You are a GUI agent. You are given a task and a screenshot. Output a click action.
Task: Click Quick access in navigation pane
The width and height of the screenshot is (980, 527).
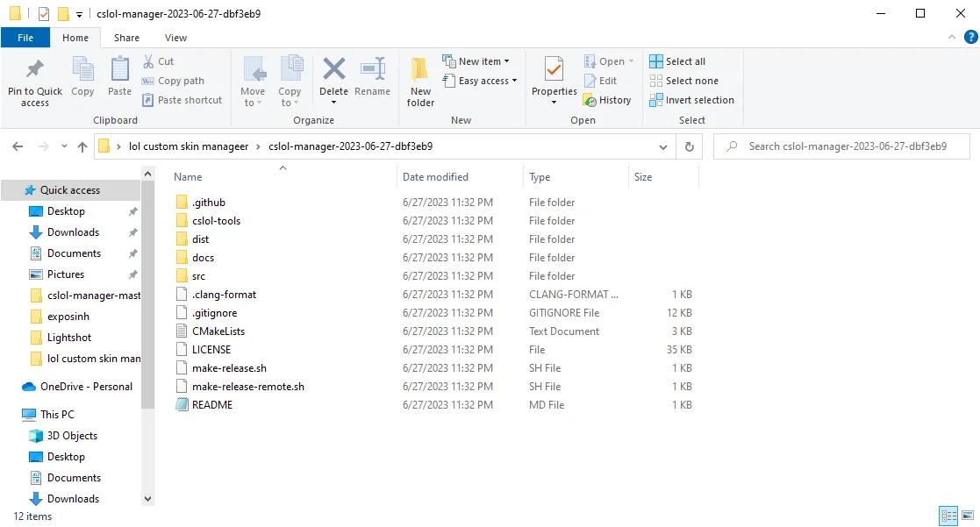coord(70,189)
